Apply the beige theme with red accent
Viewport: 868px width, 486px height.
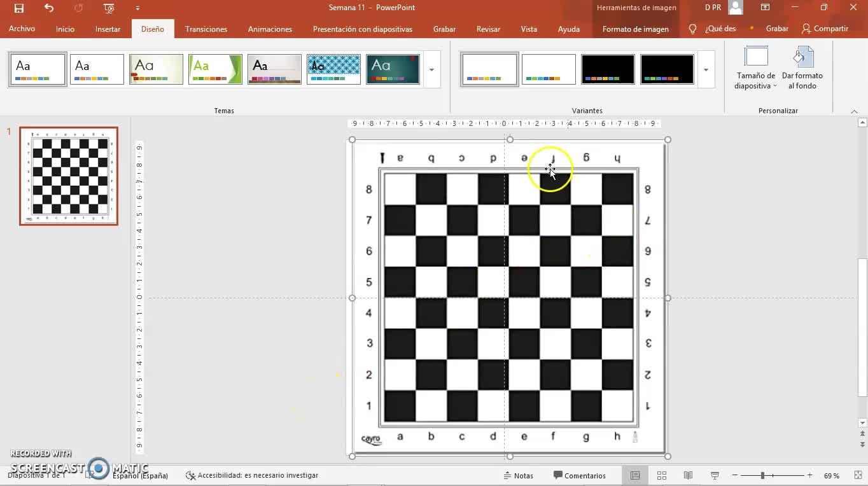pos(156,69)
